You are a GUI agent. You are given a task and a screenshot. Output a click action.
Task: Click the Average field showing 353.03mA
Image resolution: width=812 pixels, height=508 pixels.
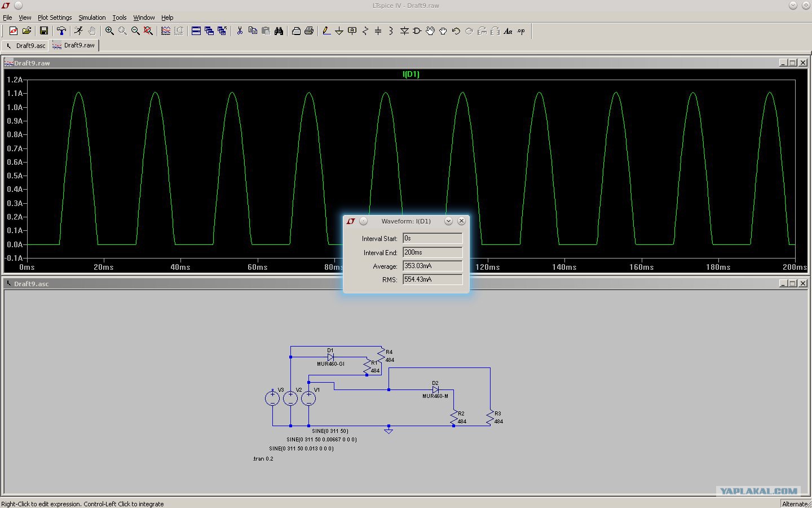click(433, 266)
